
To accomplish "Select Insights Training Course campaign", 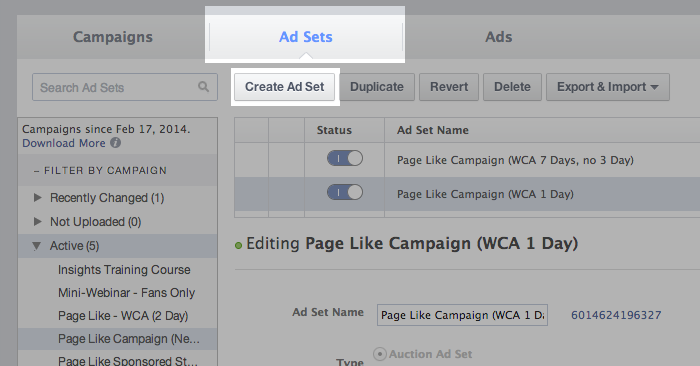I will [x=124, y=270].
